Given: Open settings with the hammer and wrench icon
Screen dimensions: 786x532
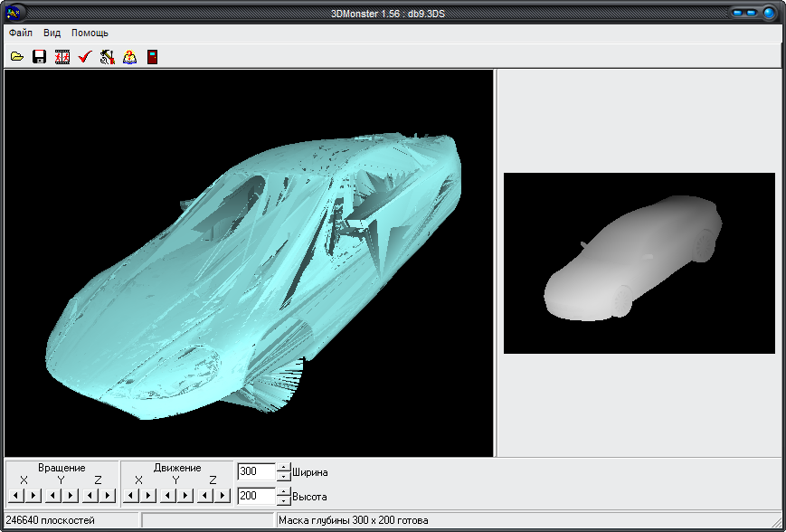Looking at the screenshot, I should click(108, 57).
